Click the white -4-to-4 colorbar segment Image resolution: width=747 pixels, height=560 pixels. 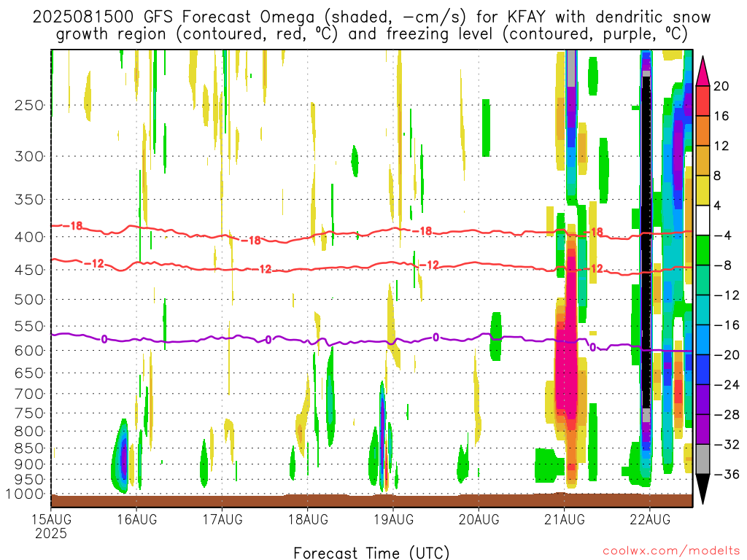coord(703,220)
